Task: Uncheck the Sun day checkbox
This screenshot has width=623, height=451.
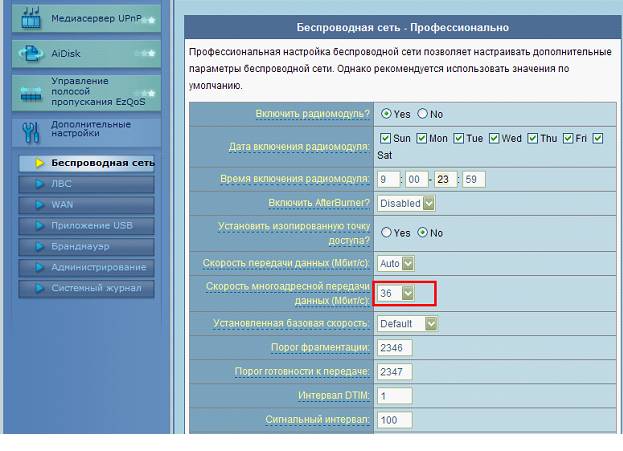Action: [x=385, y=138]
